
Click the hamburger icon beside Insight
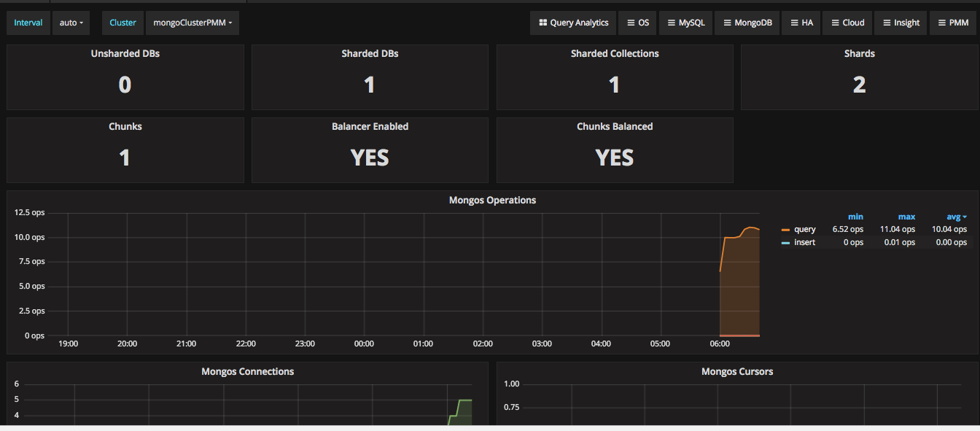click(887, 23)
